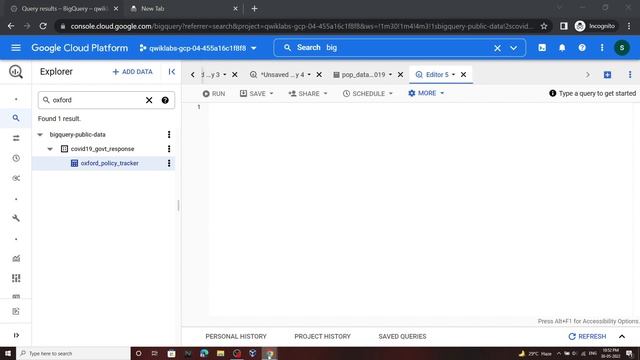Open the Analytics Hub sidebar icon
The width and height of the screenshot is (640, 360).
coord(16,178)
